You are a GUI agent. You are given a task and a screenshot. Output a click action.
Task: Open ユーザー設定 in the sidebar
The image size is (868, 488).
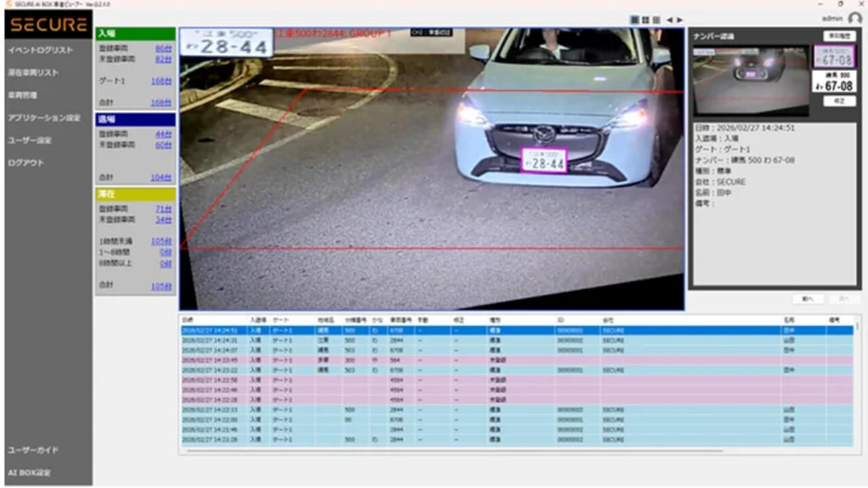pos(30,140)
